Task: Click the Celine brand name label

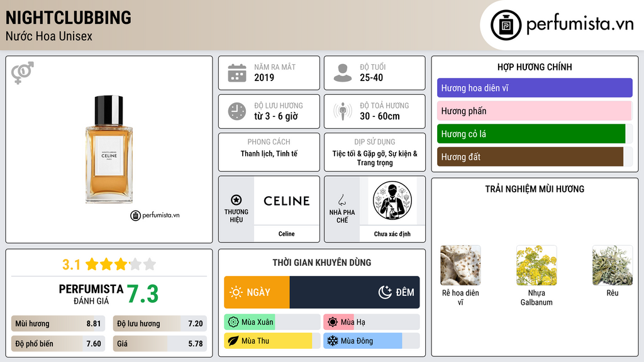Action: (286, 234)
